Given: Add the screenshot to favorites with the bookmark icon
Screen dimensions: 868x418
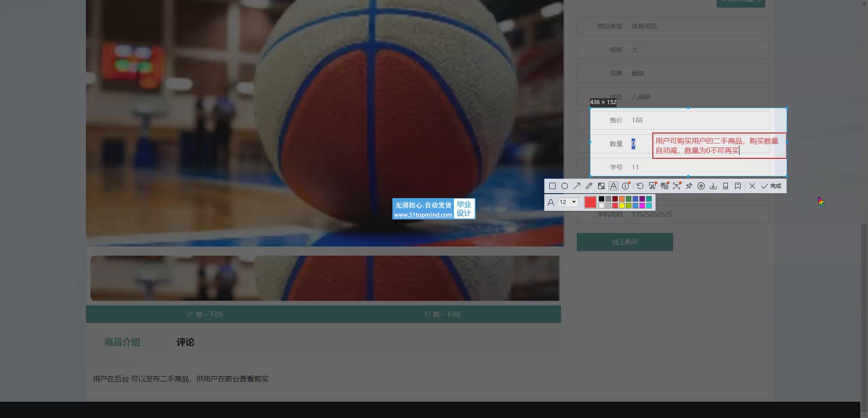Looking at the screenshot, I should click(x=738, y=186).
